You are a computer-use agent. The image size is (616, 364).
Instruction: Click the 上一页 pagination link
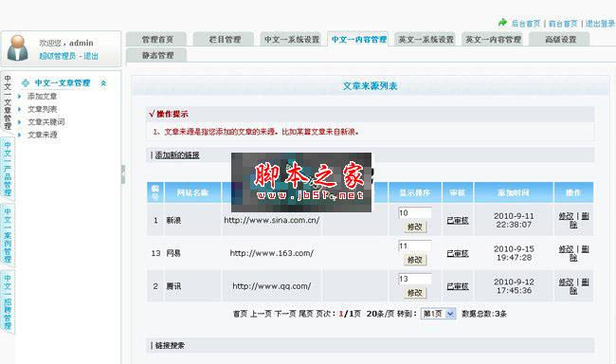pos(261,314)
